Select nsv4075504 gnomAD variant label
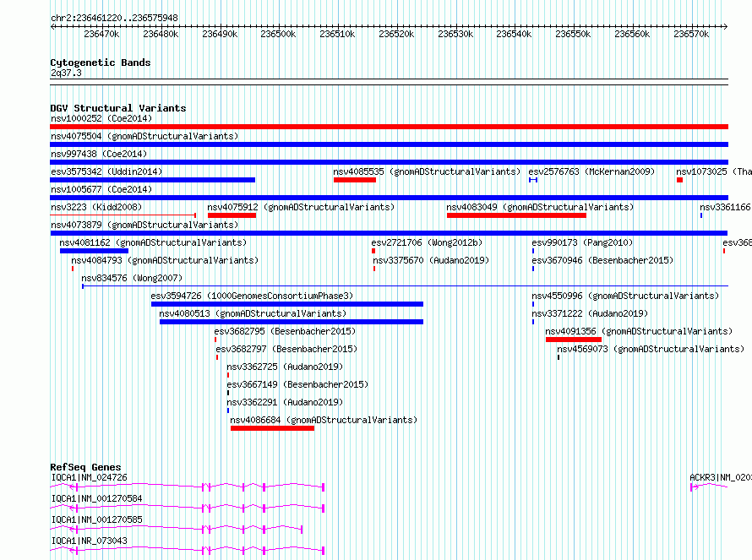This screenshot has height=560, width=752. coord(144,136)
